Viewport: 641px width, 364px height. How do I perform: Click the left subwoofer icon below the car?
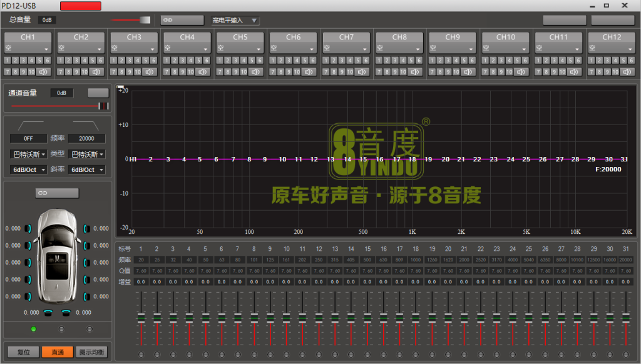coord(48,313)
